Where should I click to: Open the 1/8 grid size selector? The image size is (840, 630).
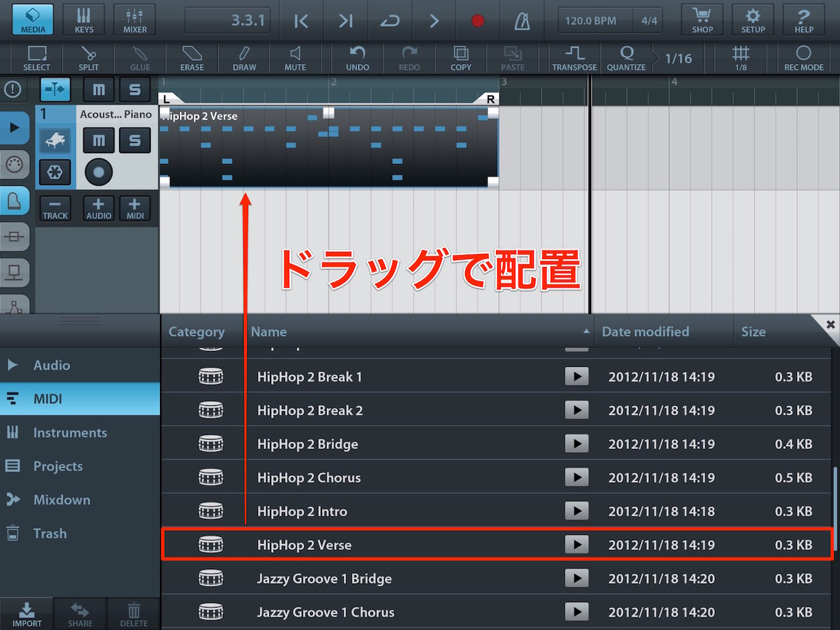[741, 58]
